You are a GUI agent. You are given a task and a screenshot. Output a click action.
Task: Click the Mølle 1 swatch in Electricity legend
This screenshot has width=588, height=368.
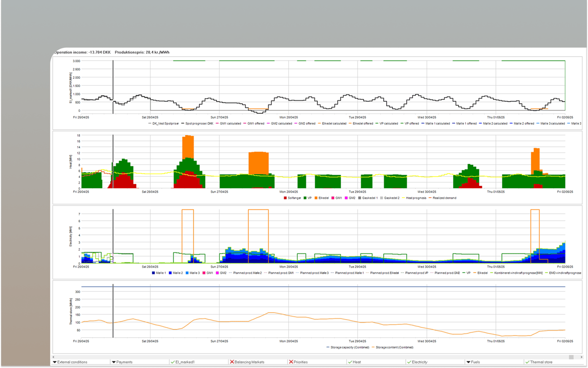154,272
